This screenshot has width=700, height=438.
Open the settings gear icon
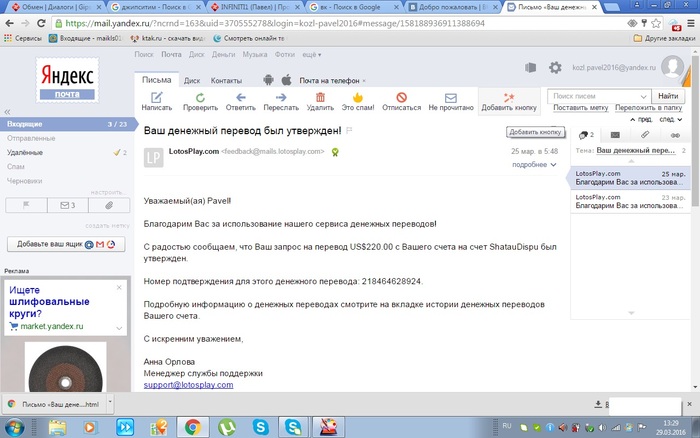(555, 68)
